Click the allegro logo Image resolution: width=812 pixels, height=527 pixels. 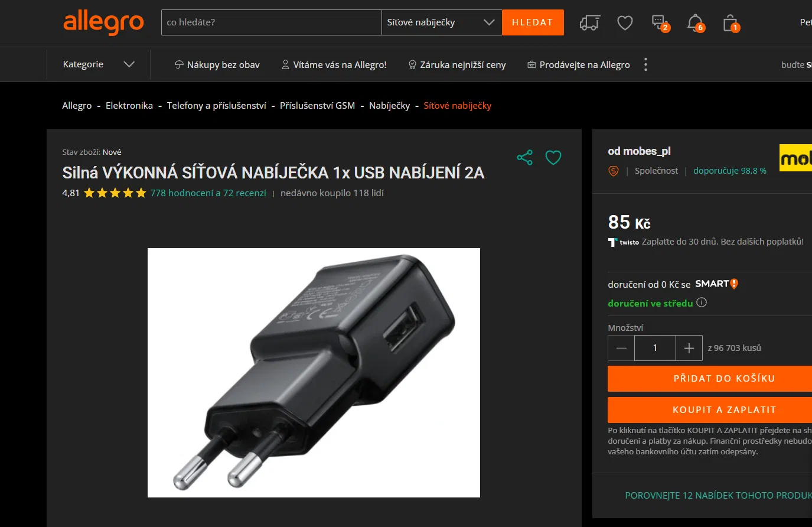click(103, 22)
